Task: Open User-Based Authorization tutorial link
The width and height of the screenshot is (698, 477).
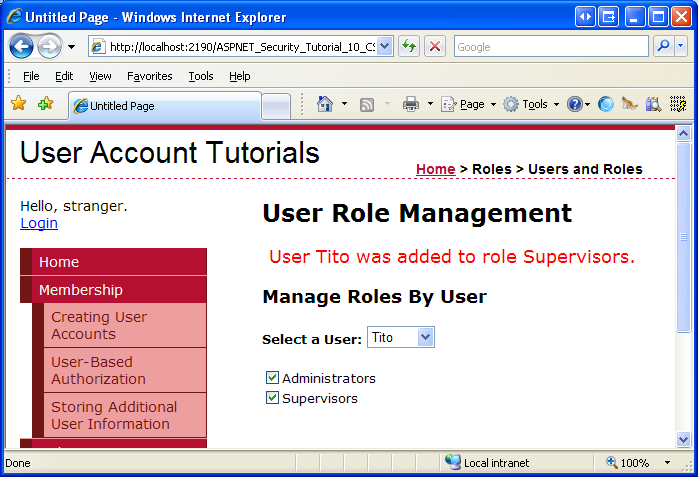Action: tap(125, 370)
